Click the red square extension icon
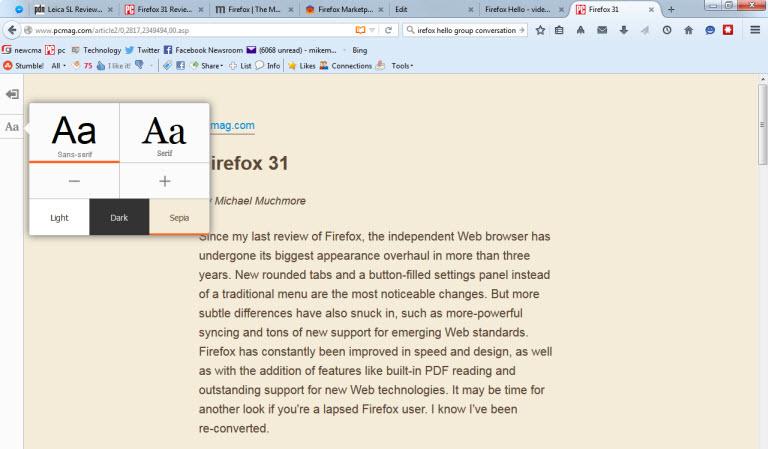Image resolution: width=768 pixels, height=449 pixels. coord(728,30)
